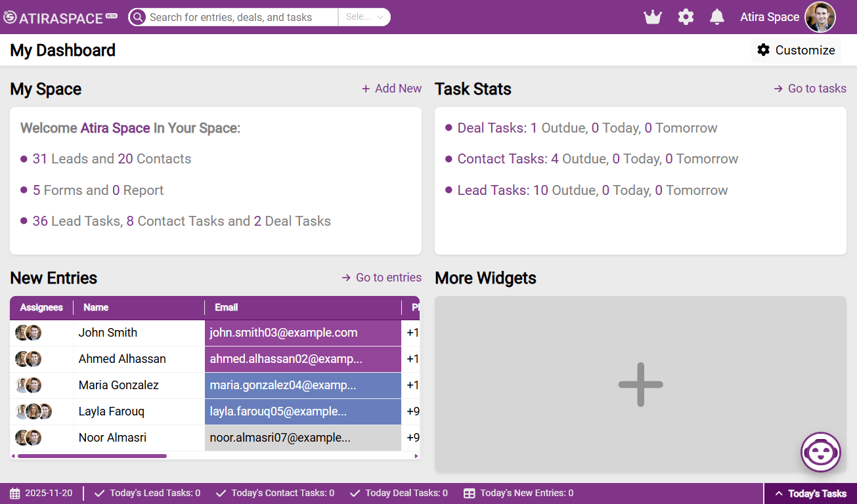The width and height of the screenshot is (857, 504).
Task: Open the smiley feedback widget
Action: [820, 452]
